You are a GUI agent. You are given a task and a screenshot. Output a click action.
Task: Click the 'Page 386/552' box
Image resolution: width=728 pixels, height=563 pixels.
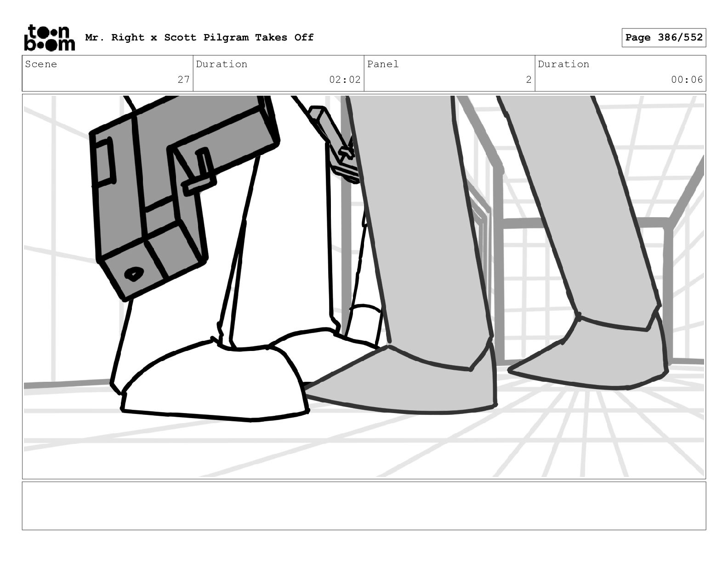point(664,38)
